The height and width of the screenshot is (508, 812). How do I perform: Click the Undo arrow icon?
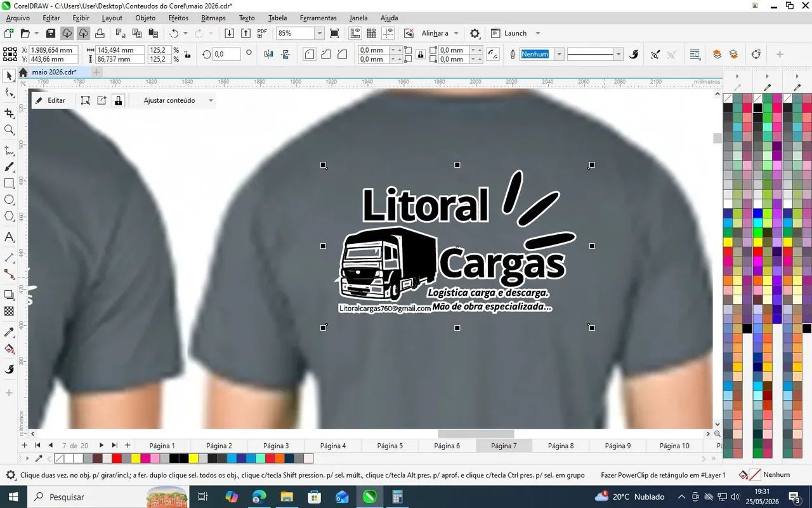click(x=173, y=33)
